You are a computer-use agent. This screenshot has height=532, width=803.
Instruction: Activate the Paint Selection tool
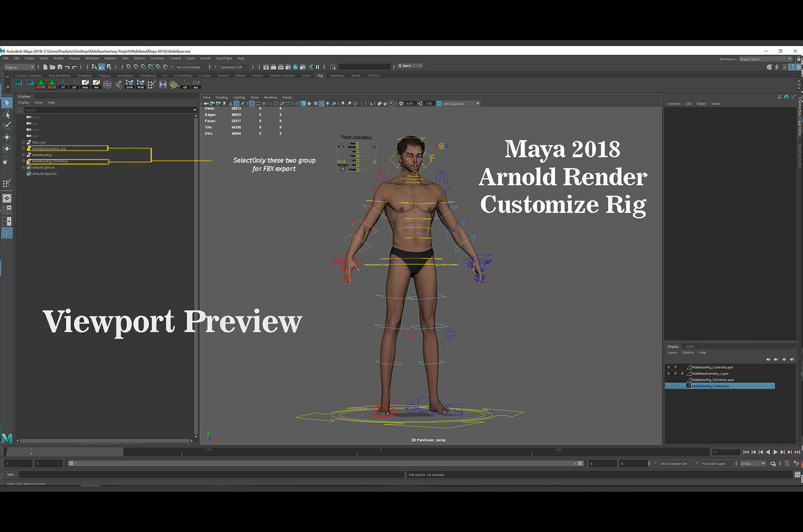coord(7,125)
